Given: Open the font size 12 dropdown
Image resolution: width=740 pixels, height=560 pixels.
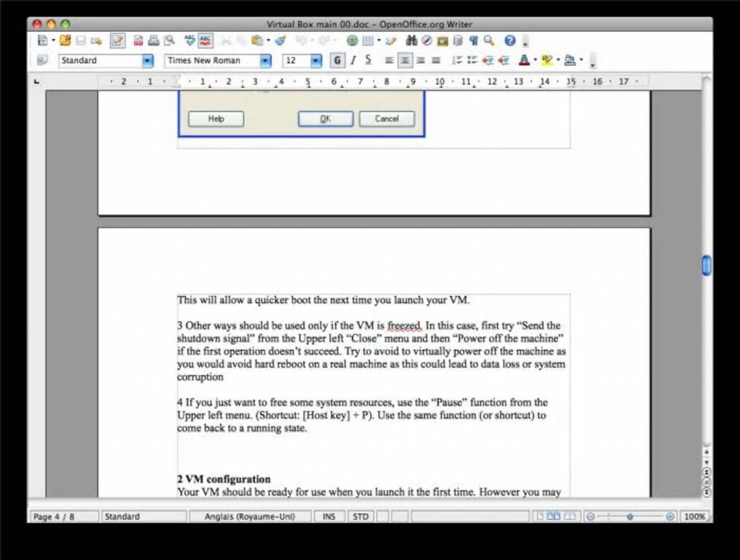Looking at the screenshot, I should [x=316, y=60].
